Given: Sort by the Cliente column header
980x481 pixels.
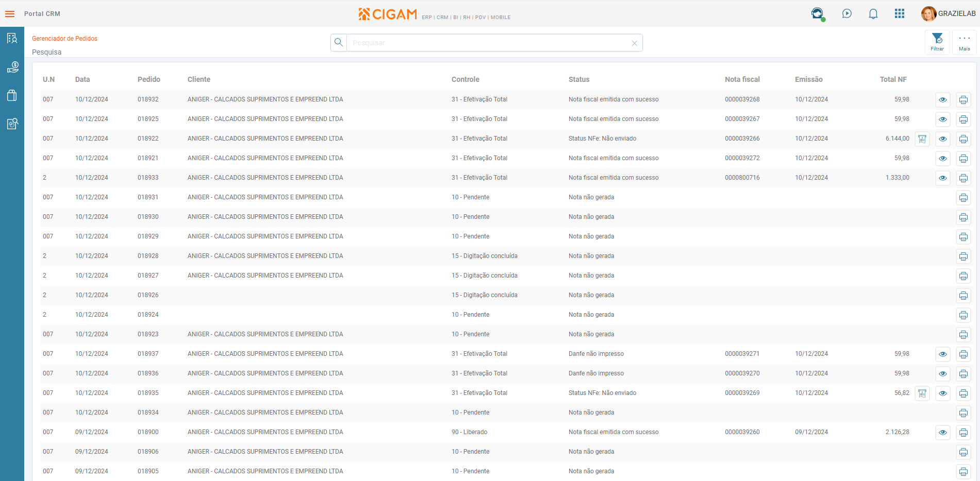Looking at the screenshot, I should pos(199,79).
